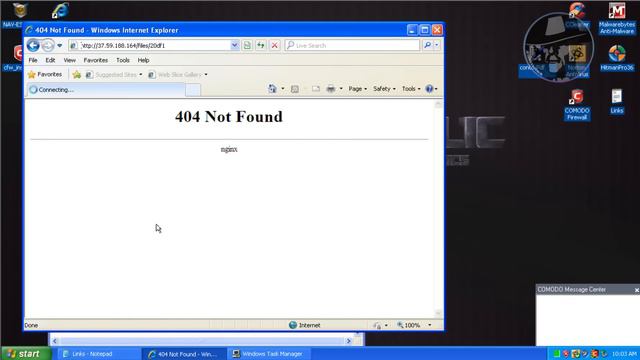Print the page with the printer icon
This screenshot has width=640, height=360.
(331, 89)
